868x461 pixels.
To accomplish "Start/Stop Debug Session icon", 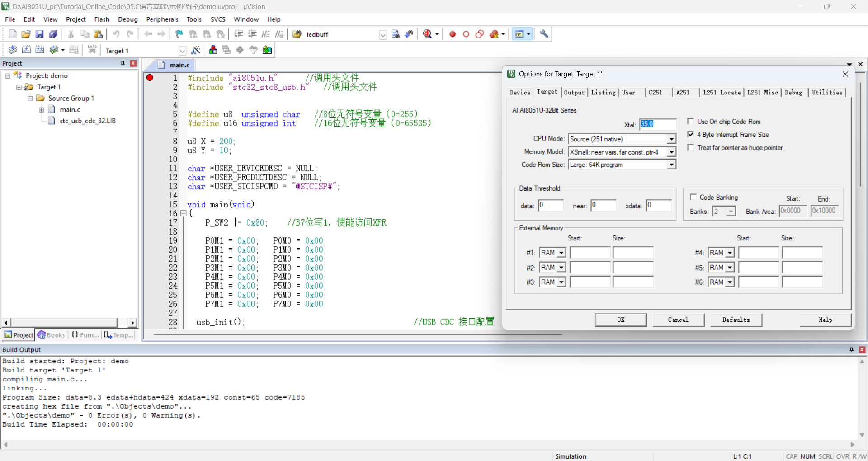I will (428, 34).
